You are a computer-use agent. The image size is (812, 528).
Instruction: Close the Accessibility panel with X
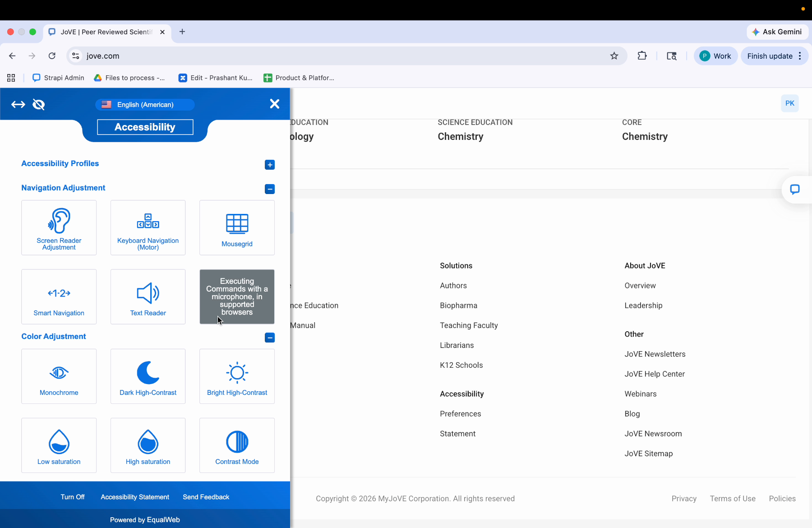pos(274,104)
